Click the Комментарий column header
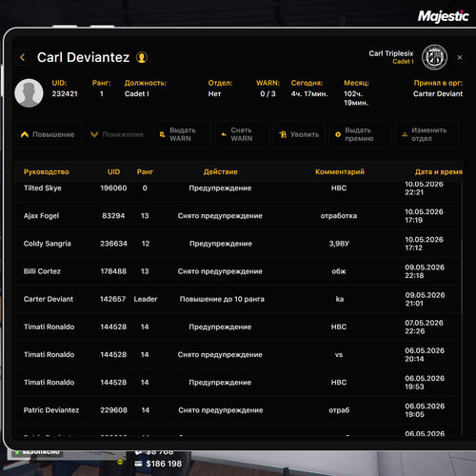The height and width of the screenshot is (476, 476). click(x=340, y=172)
